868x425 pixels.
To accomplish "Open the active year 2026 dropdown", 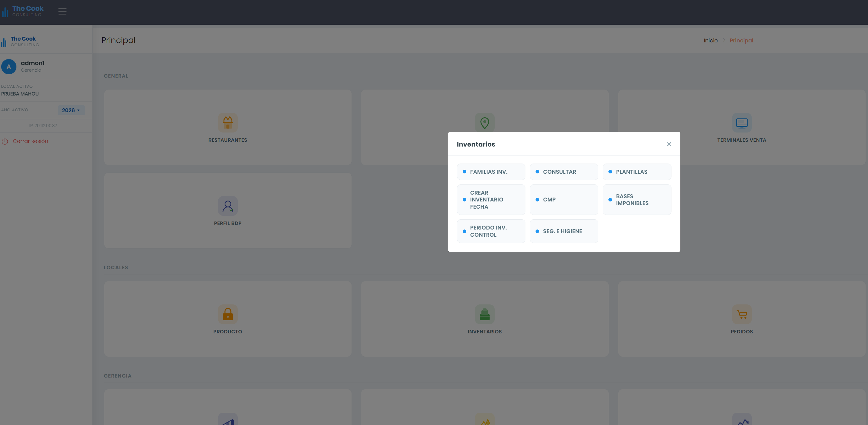I will pos(71,110).
